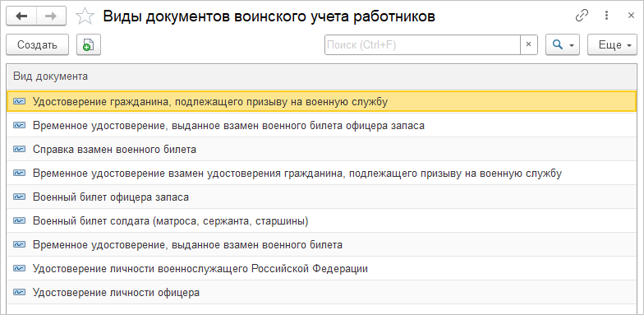Screen dimensions: 644x315
Task: Select row Временное удостоверение взамен удостоверения гражданина
Action: pos(322,173)
